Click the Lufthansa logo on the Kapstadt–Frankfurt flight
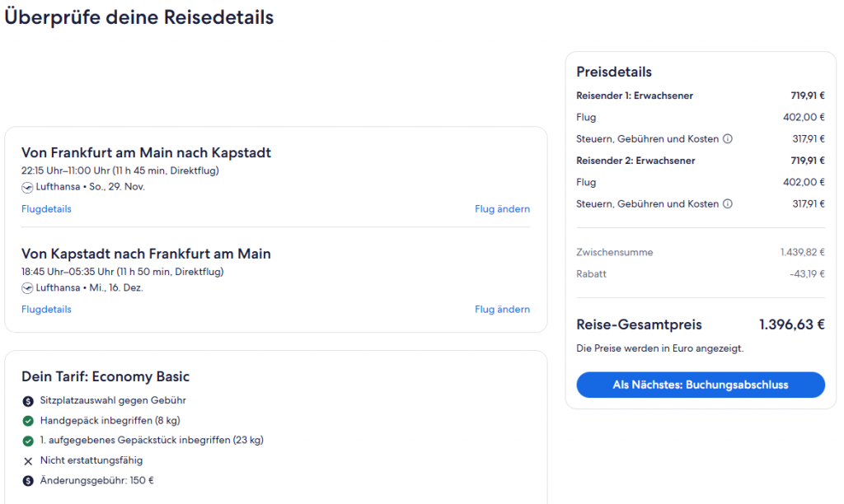The width and height of the screenshot is (844, 504). click(x=27, y=287)
